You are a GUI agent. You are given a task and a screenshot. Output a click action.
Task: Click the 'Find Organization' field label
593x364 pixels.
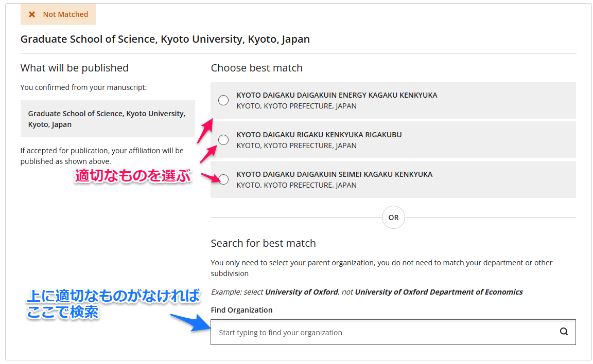coord(241,310)
